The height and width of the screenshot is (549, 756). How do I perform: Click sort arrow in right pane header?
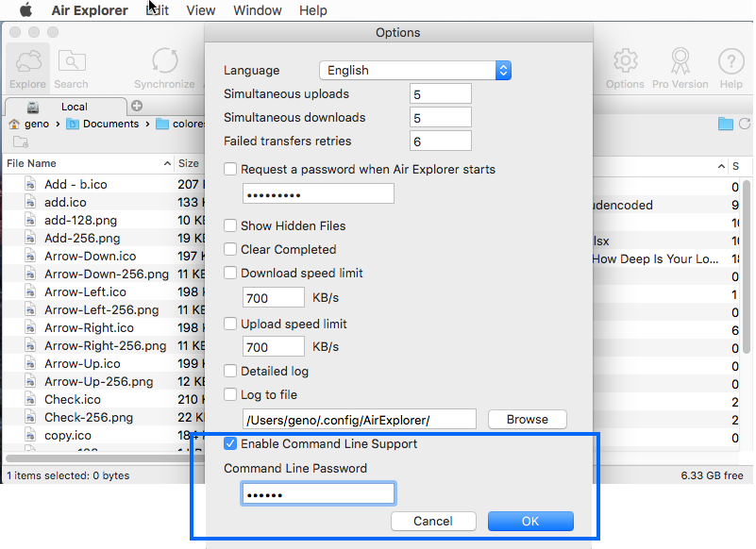[x=721, y=166]
